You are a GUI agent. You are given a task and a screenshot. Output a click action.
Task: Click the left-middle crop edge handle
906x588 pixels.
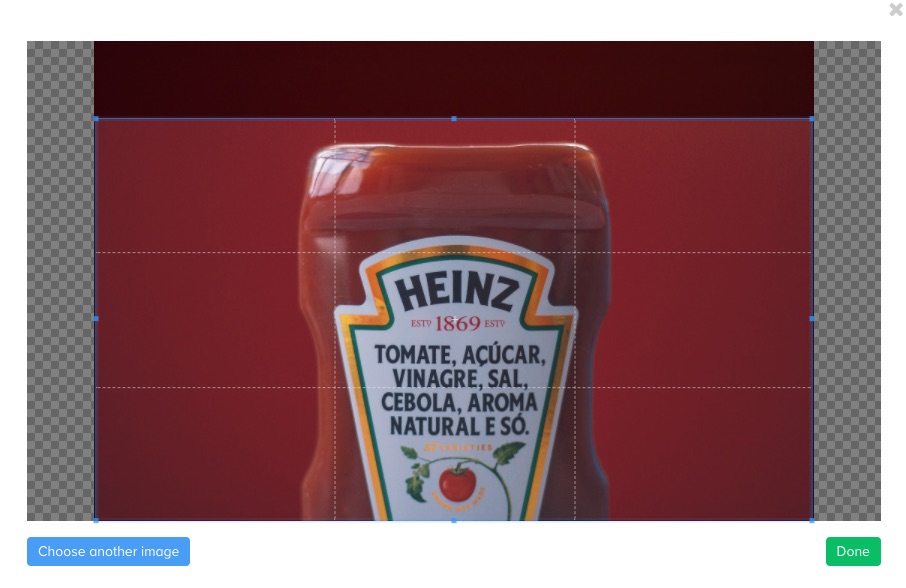[x=96, y=319]
